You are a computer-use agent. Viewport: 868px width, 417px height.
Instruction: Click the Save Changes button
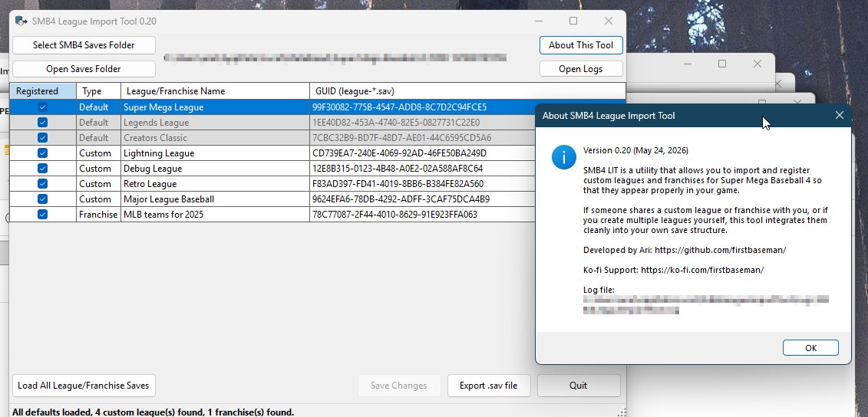398,386
